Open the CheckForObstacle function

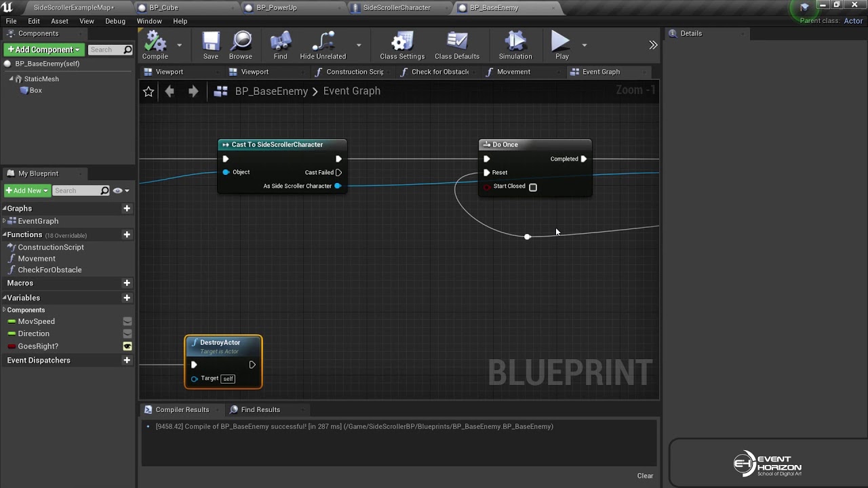tap(50, 270)
